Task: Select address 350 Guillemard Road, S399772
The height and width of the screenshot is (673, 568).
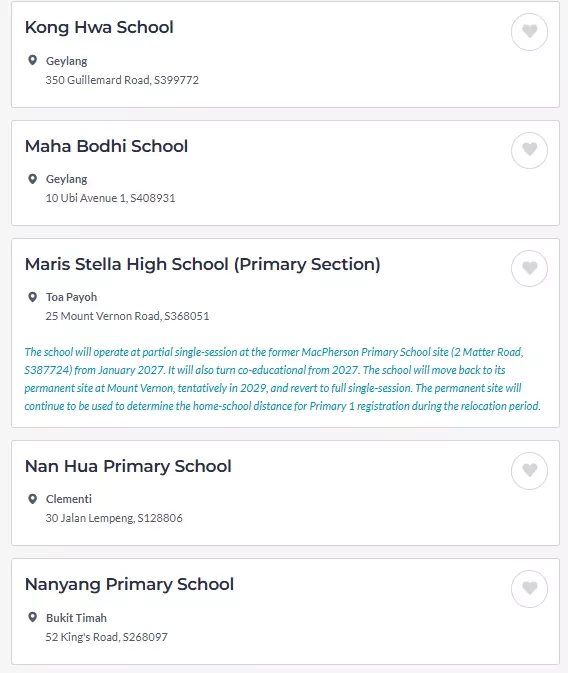Action: pyautogui.click(x=122, y=80)
